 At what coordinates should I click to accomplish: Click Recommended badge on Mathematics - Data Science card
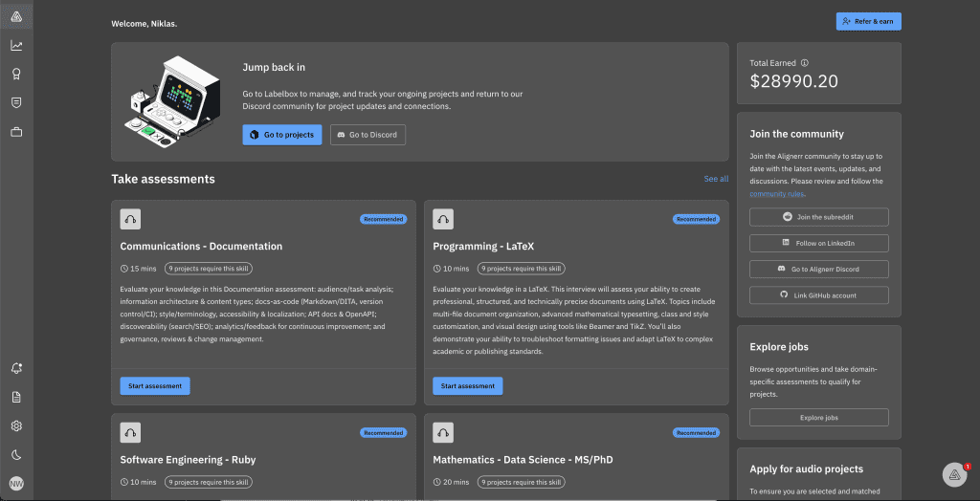click(x=697, y=432)
